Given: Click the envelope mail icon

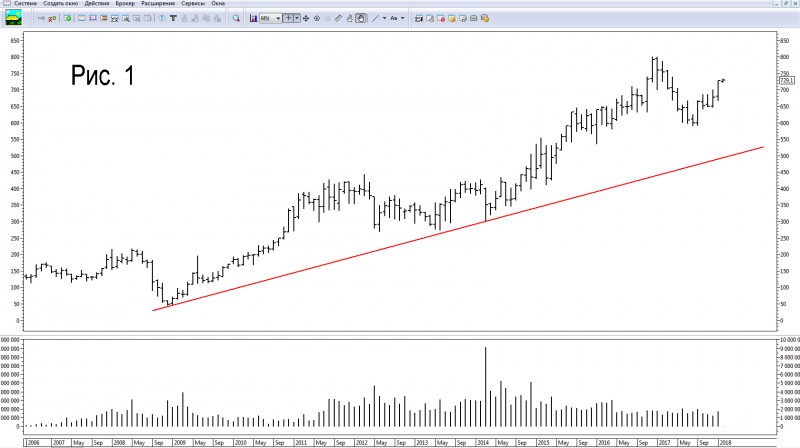Looking at the screenshot, I should tap(473, 18).
